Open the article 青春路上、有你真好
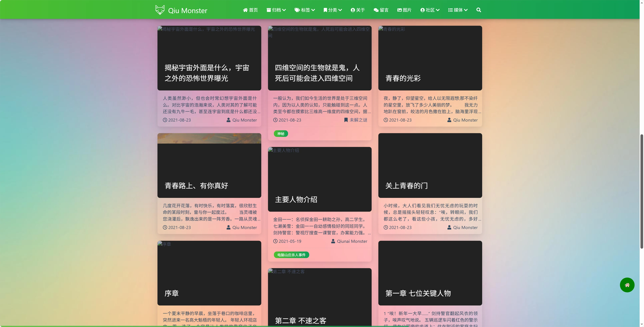This screenshot has height=327, width=644. coord(196,186)
